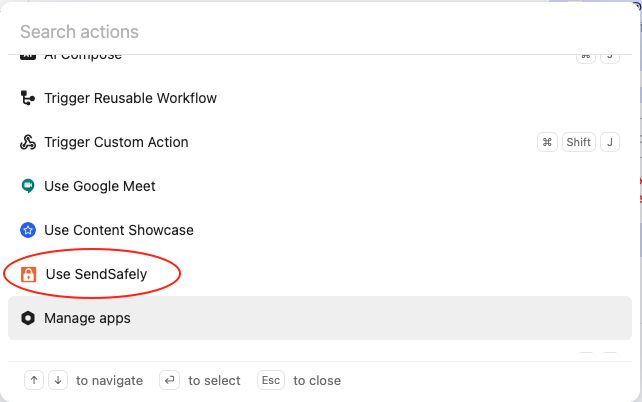Choose the Use SendSafely option
Image resolution: width=642 pixels, height=402 pixels.
[103, 274]
